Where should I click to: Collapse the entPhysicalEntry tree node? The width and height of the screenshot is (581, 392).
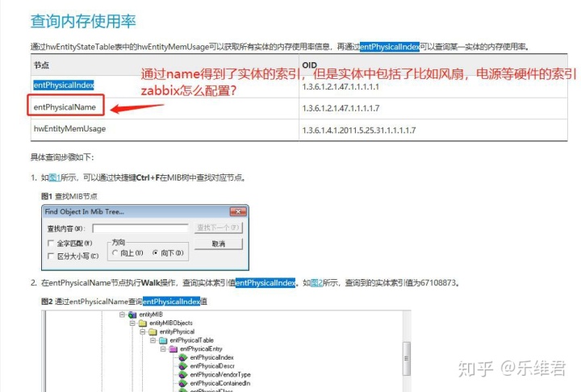pos(163,349)
